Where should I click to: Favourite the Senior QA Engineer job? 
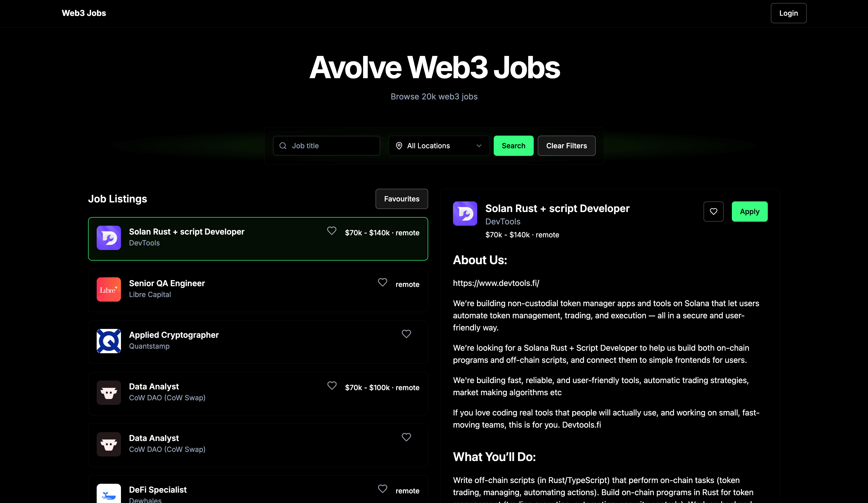[382, 282]
